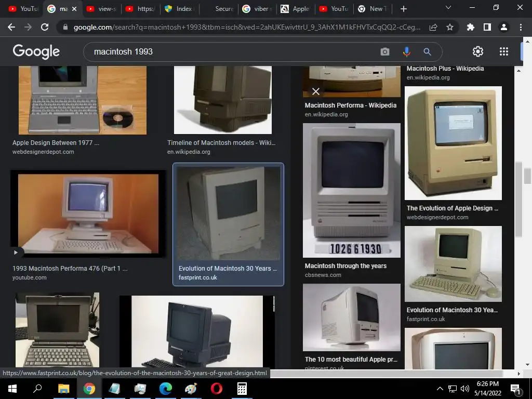532x399 pixels.
Task: Open Apple Design Between 1977 result
Action: click(x=56, y=143)
